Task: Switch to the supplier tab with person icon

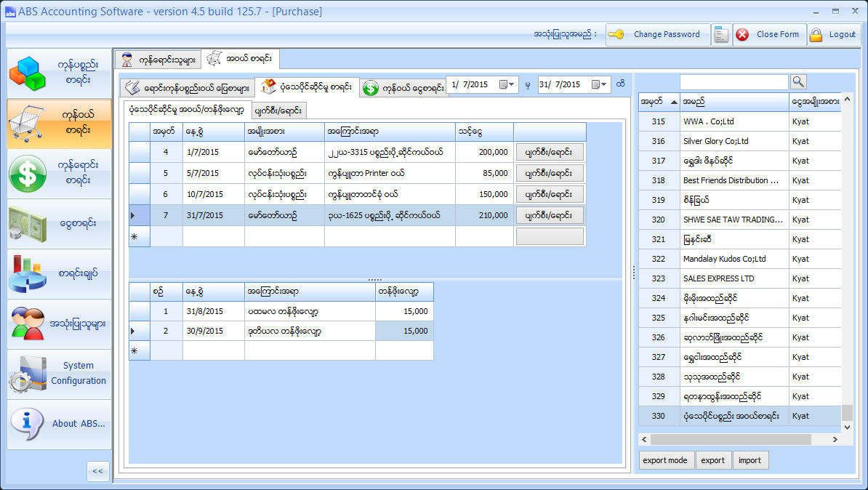Action: [158, 59]
